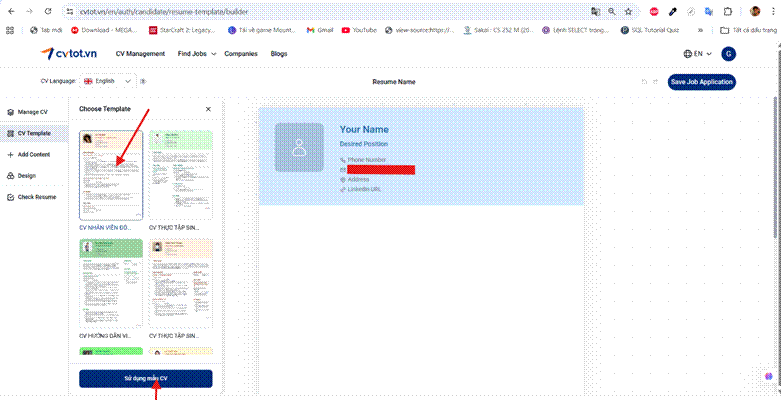Expand the Find Jobs menu

[x=196, y=54]
